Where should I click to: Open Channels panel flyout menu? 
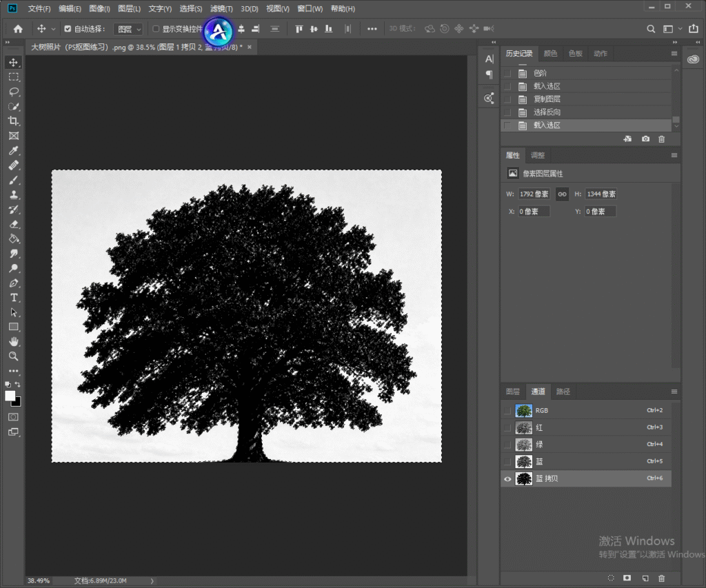point(674,392)
